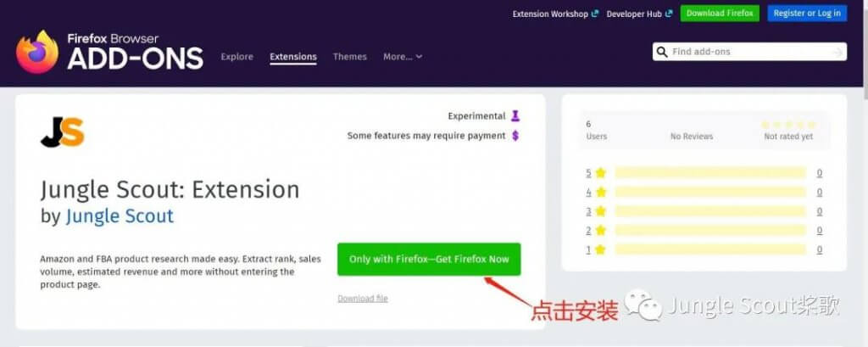This screenshot has width=868, height=347.
Task: Click the count link for 5 stars
Action: tap(820, 173)
